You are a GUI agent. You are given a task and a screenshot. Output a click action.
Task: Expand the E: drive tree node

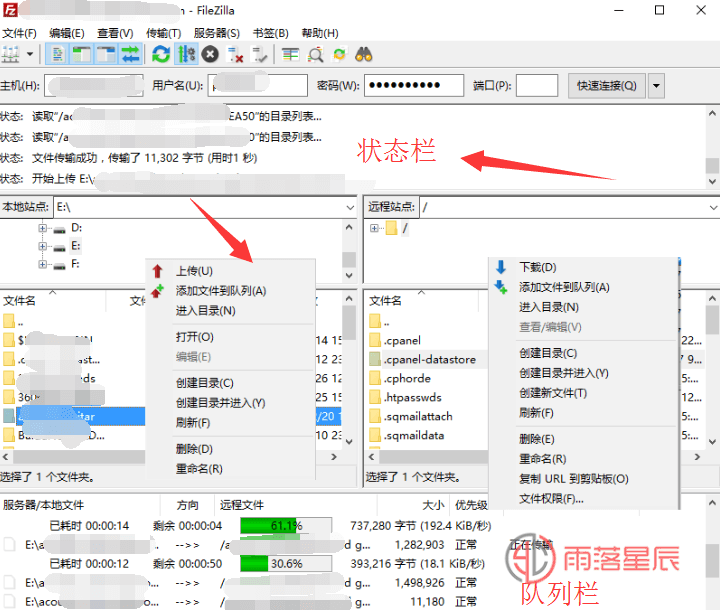tap(43, 246)
